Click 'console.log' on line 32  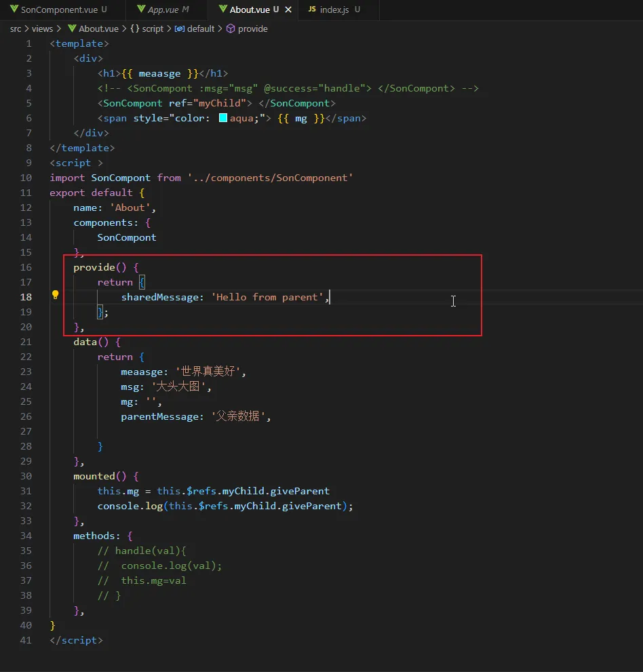click(x=130, y=506)
